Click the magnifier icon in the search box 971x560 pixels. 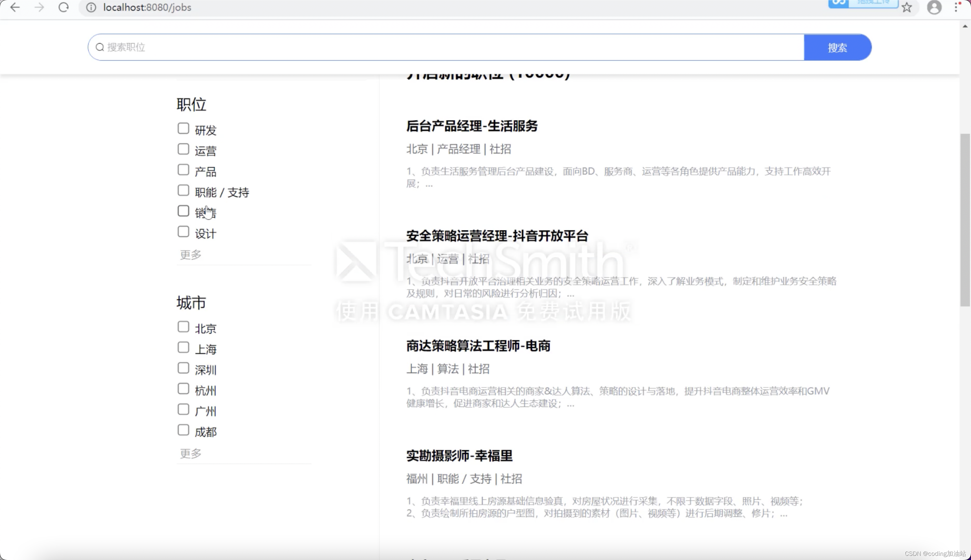(100, 47)
